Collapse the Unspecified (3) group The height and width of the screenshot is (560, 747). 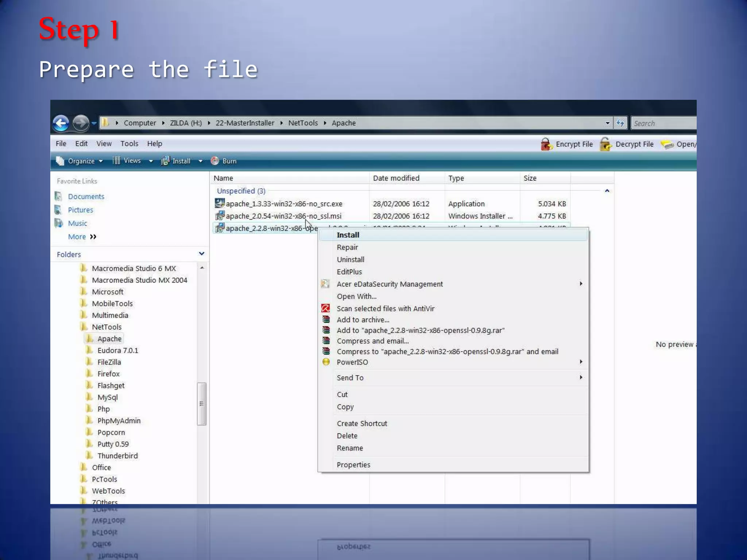607,191
